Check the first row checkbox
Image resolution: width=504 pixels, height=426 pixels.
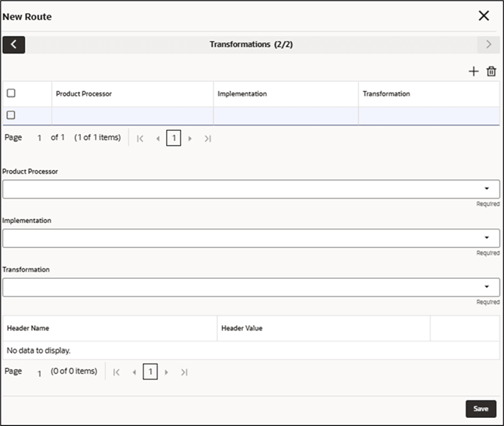coord(11,115)
